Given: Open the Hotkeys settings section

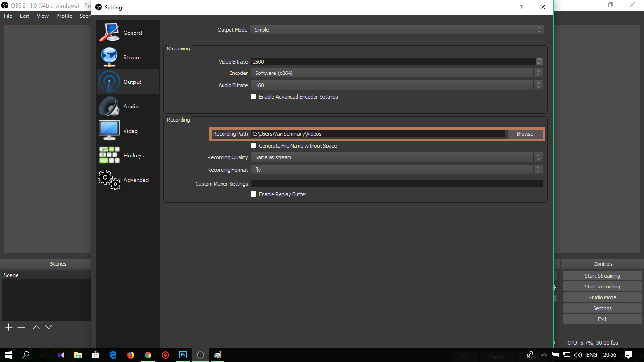Looking at the screenshot, I should tap(128, 156).
